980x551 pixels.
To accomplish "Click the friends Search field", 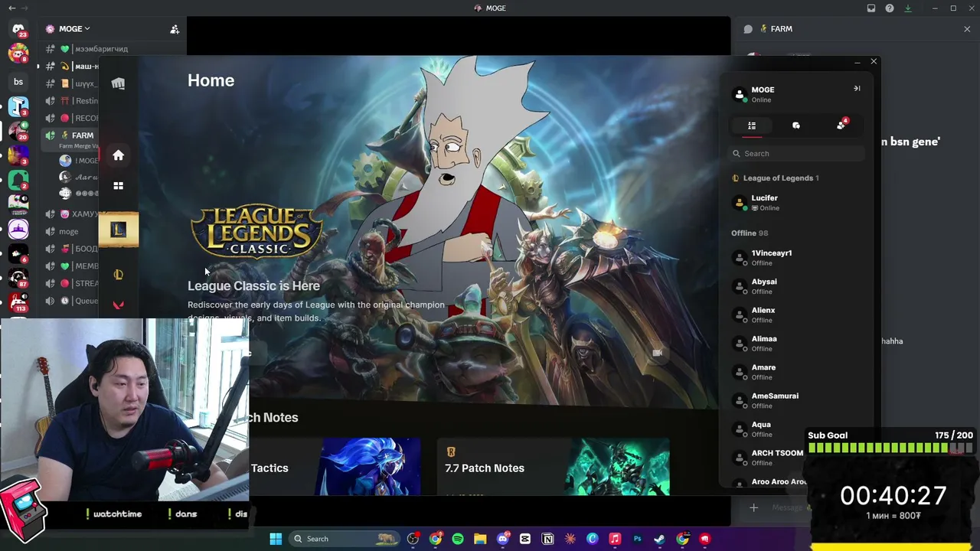I will click(796, 154).
